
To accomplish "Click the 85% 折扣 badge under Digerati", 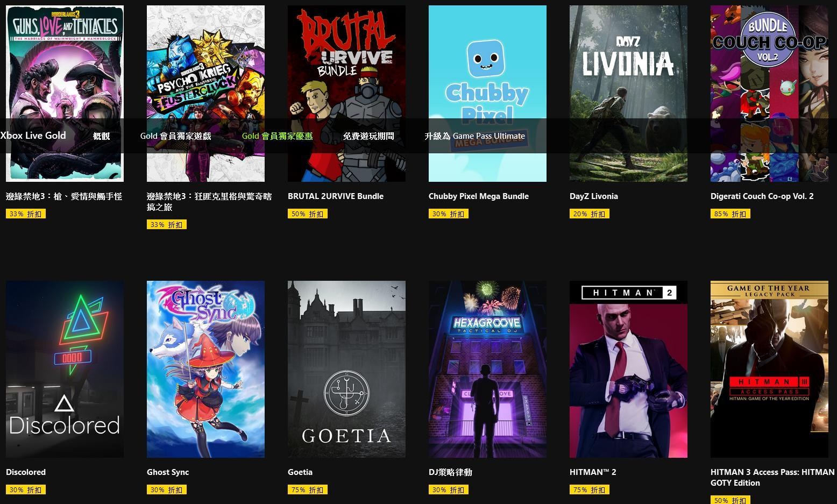I will click(730, 214).
